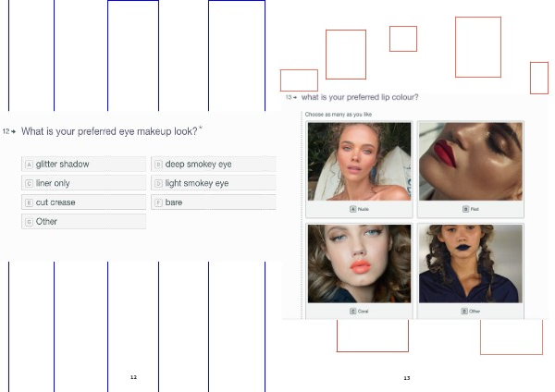Tick the 'C Coral' label
Viewport: 555px width, 392px height.
pyautogui.click(x=359, y=312)
